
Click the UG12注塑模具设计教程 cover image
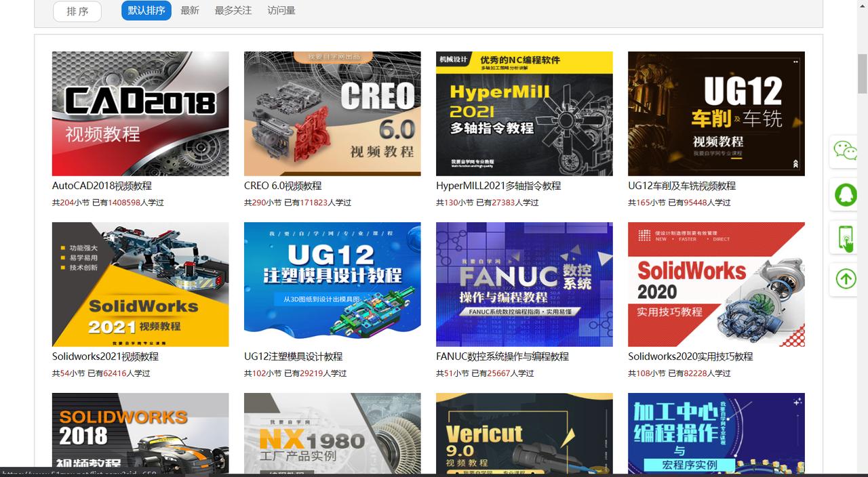(332, 284)
